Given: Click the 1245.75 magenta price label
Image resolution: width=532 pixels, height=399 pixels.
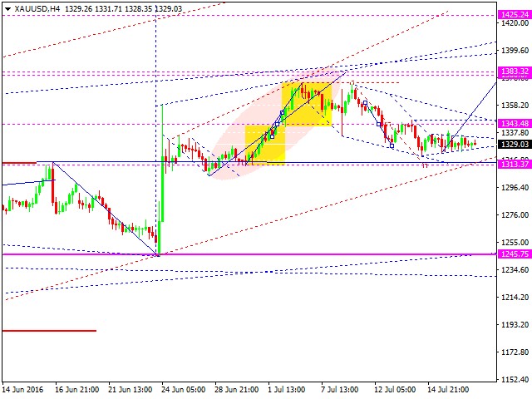Looking at the screenshot, I should click(515, 254).
